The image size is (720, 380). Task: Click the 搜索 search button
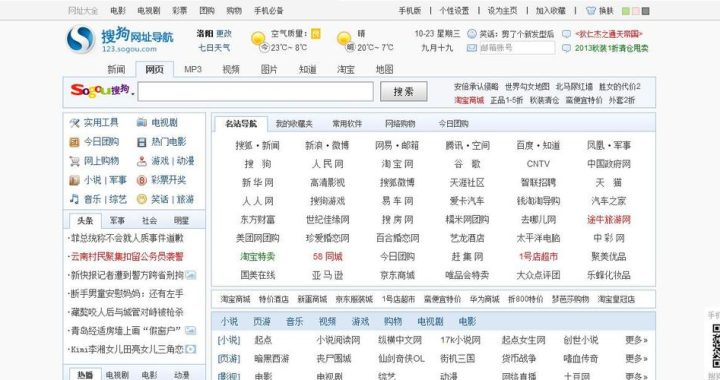(x=404, y=91)
